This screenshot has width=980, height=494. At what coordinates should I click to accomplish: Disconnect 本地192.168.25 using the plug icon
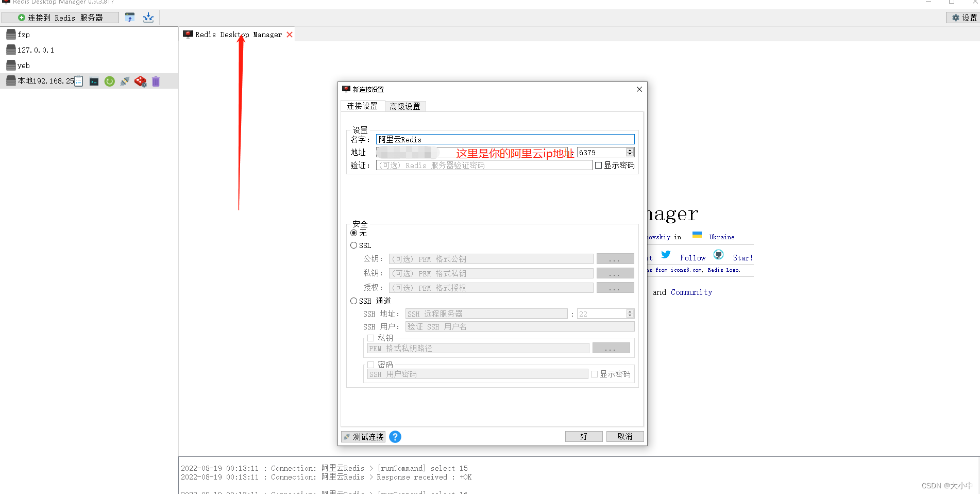coord(125,81)
